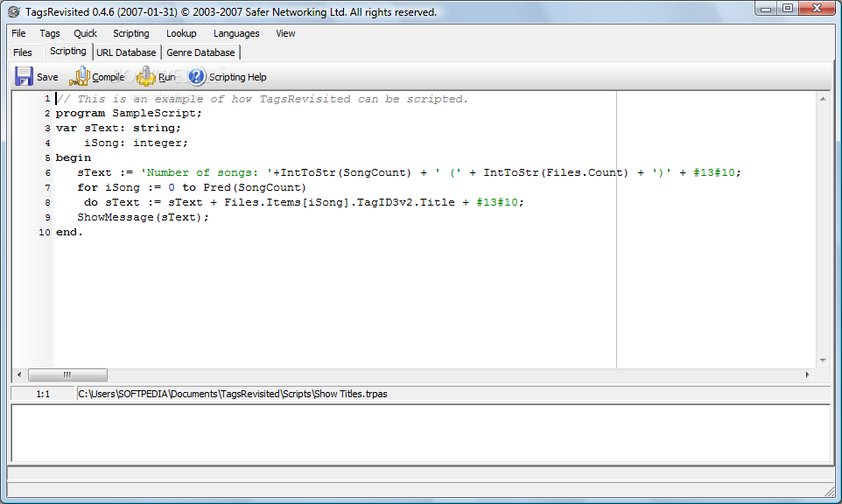This screenshot has height=504, width=842.
Task: Open the Scripting menu in menu bar
Action: pyautogui.click(x=131, y=33)
